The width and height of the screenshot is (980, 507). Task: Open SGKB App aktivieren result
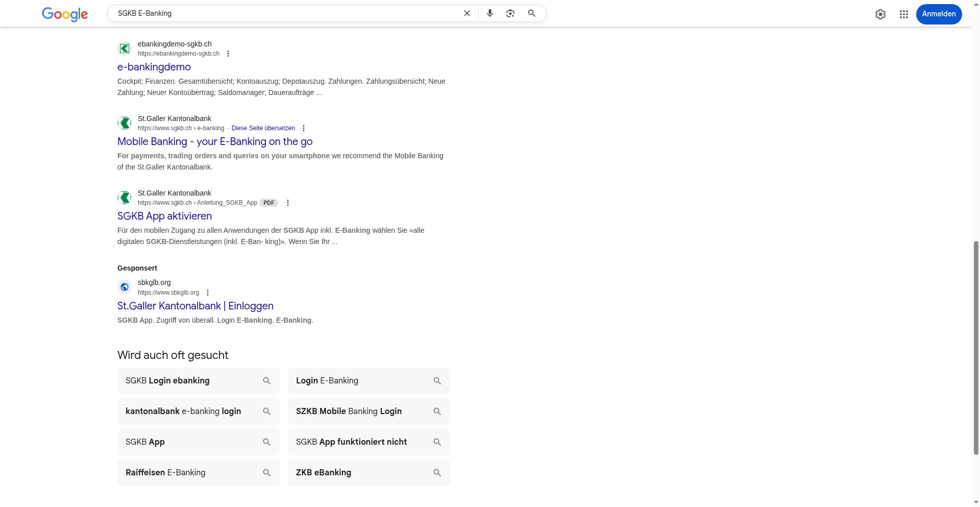pyautogui.click(x=164, y=216)
